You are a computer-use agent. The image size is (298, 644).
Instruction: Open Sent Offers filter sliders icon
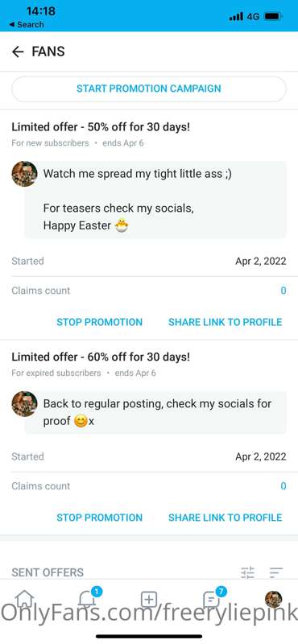[247, 572]
